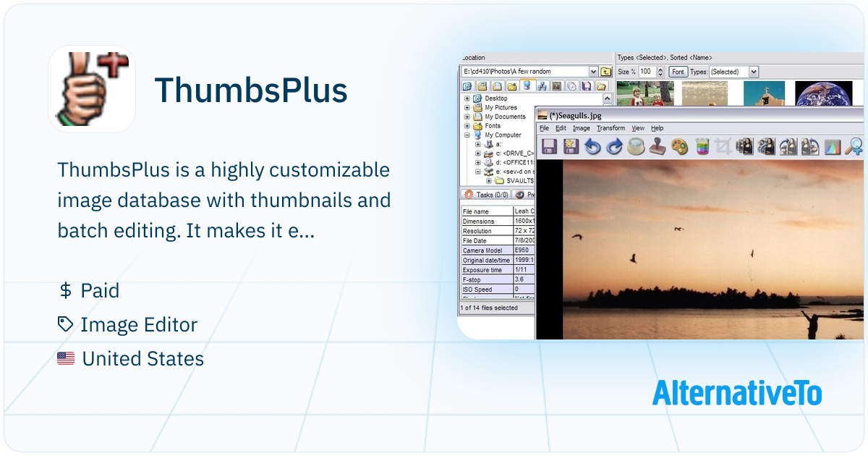The height and width of the screenshot is (456, 868).
Task: Select the CD disc icon tab above tree
Action: tap(572, 86)
